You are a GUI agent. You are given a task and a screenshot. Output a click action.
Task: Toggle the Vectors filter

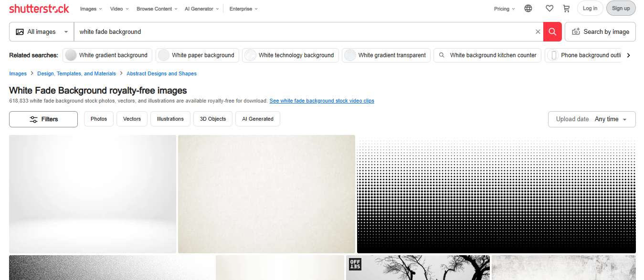(132, 119)
